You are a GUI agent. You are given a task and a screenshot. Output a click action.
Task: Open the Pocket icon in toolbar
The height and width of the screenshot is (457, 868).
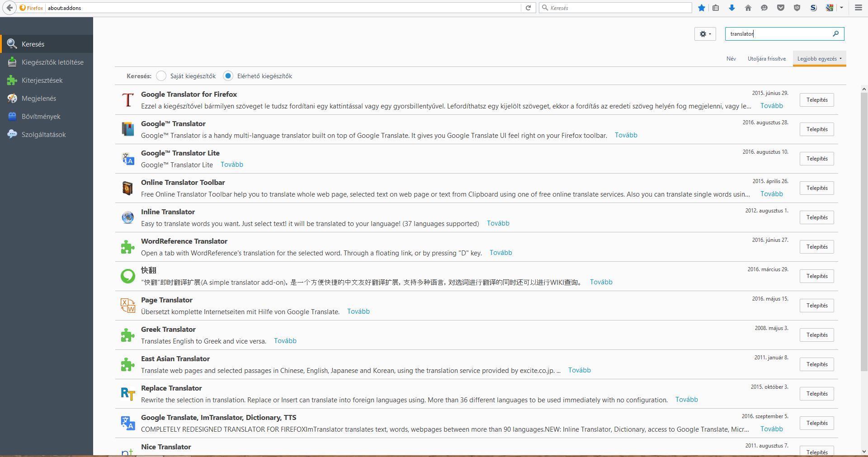[x=781, y=8]
